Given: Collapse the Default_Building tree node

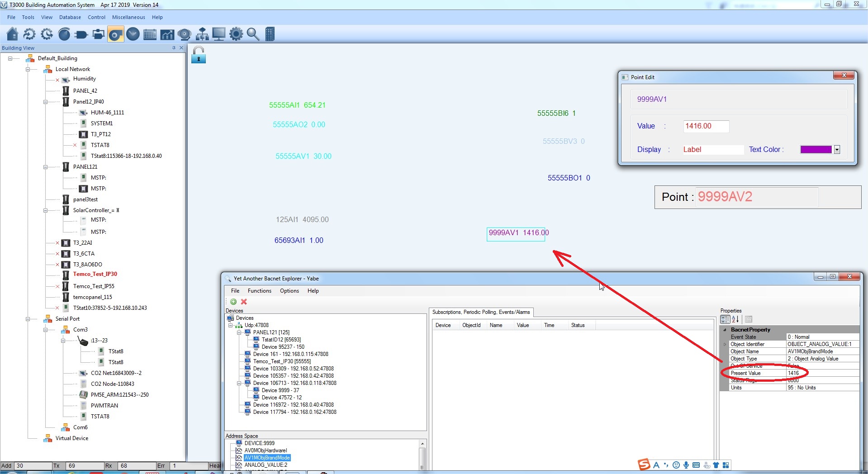Looking at the screenshot, I should click(x=10, y=58).
